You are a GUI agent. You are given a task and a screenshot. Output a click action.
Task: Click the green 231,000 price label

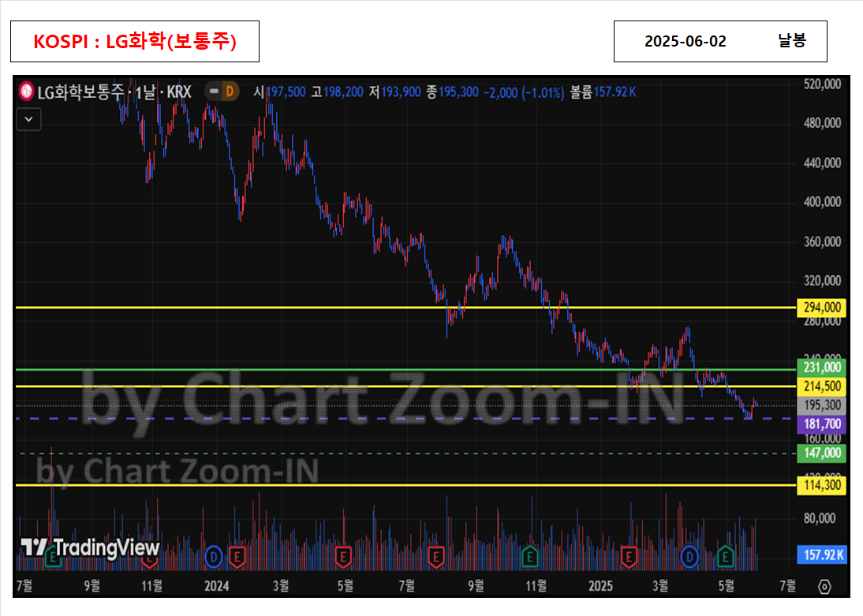pos(822,368)
